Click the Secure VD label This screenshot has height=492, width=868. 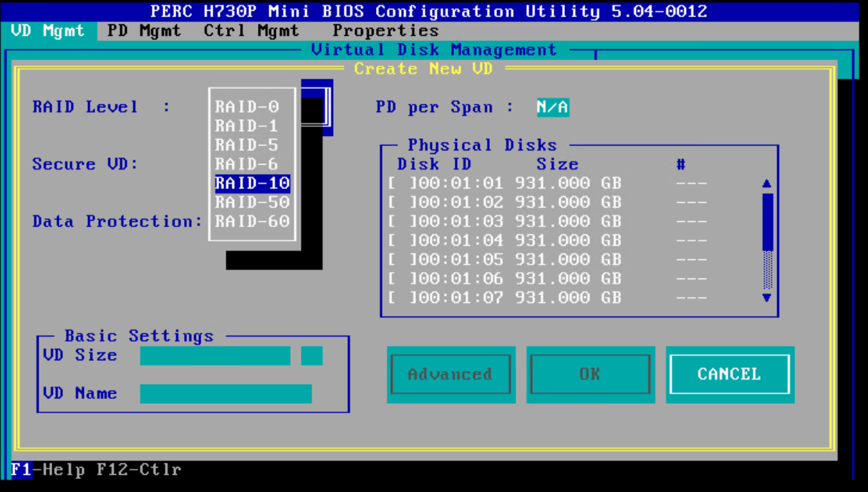click(x=85, y=165)
